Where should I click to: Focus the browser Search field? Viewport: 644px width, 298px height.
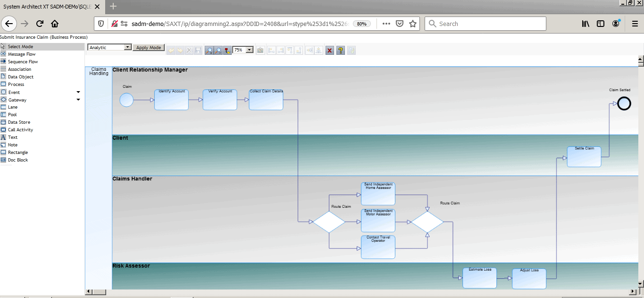(485, 24)
